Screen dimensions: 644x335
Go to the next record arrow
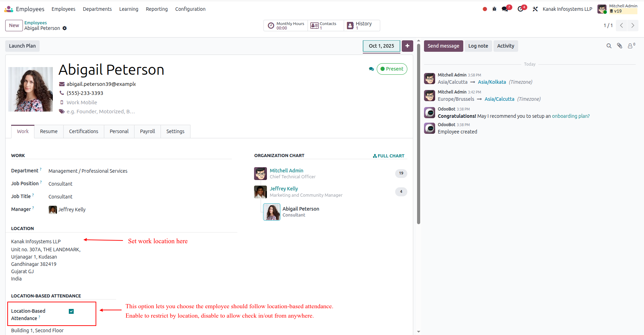click(x=633, y=25)
